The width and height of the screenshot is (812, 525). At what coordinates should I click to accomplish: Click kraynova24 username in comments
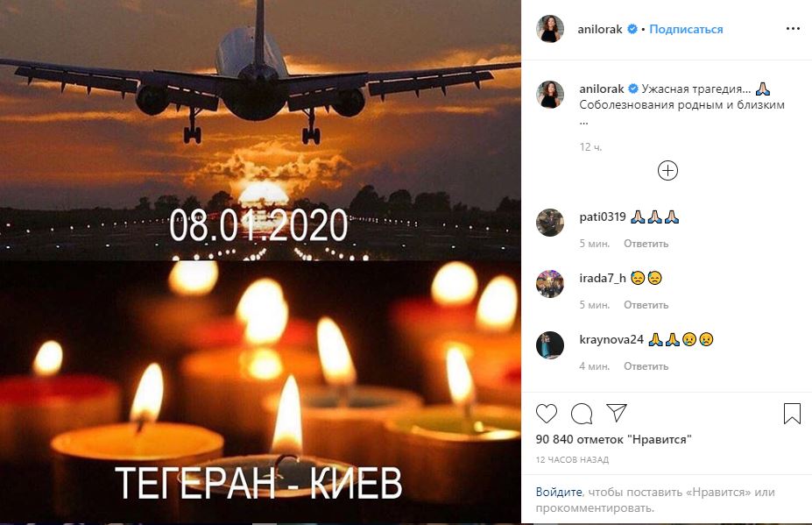click(611, 339)
